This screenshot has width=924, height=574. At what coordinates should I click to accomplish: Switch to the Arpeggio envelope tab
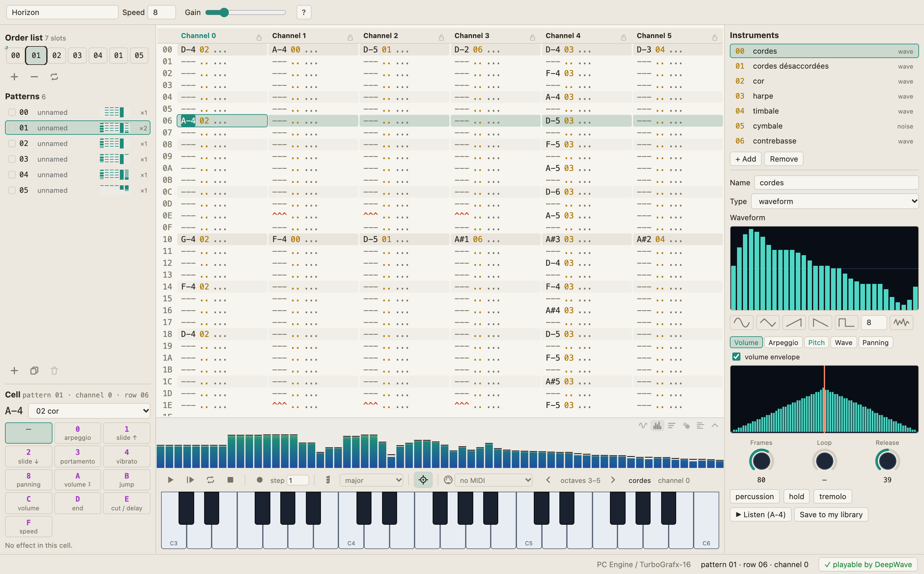coord(783,343)
